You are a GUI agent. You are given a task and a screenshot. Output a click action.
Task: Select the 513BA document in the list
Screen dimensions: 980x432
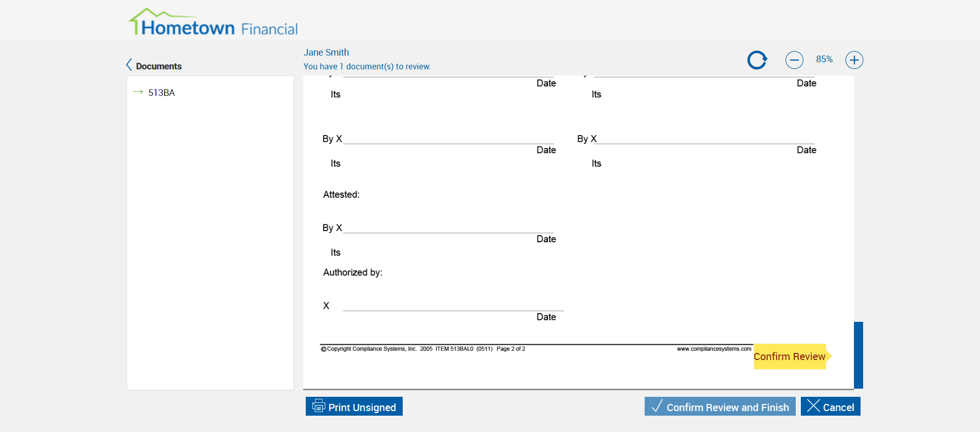161,93
